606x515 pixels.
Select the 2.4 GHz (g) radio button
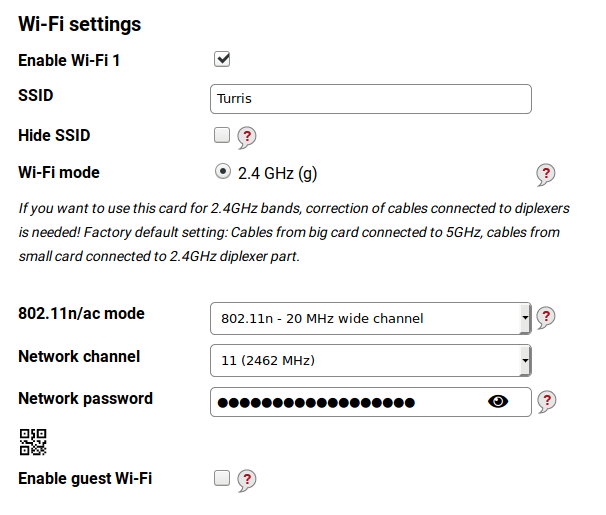pos(223,172)
